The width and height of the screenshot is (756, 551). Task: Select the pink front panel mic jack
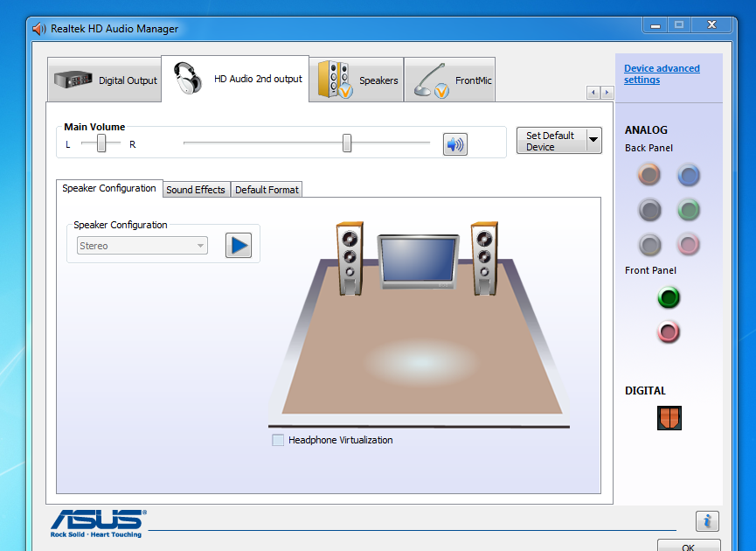click(x=669, y=332)
